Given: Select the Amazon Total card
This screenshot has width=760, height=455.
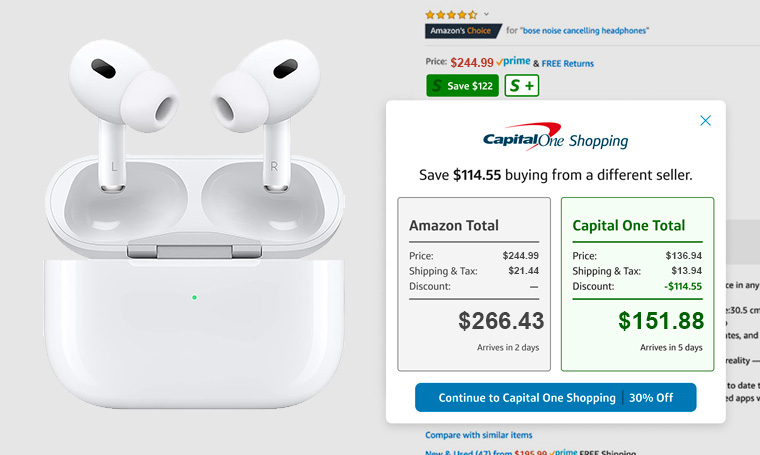Looking at the screenshot, I should 474,284.
